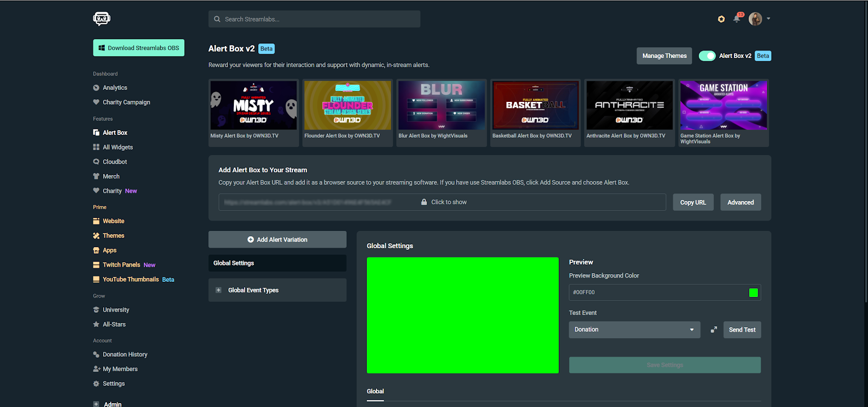Click the pop-out preview icon beside Send Test
This screenshot has height=407, width=868.
click(x=714, y=330)
